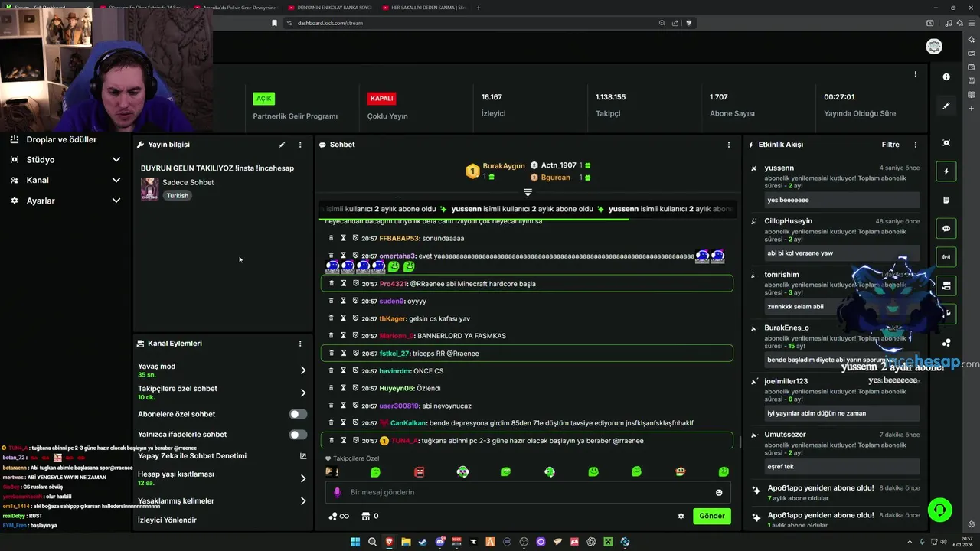The width and height of the screenshot is (980, 551).
Task: Toggle Yalnızca ifadelerle sohbet switch
Action: coord(298,434)
